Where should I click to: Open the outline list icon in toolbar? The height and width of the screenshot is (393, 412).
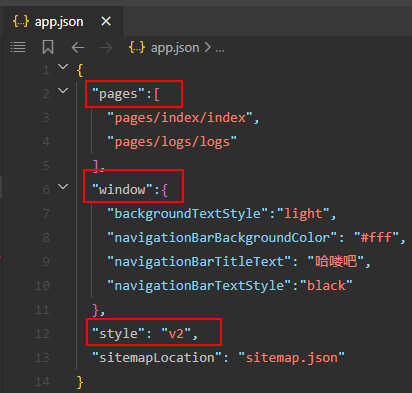[18, 47]
